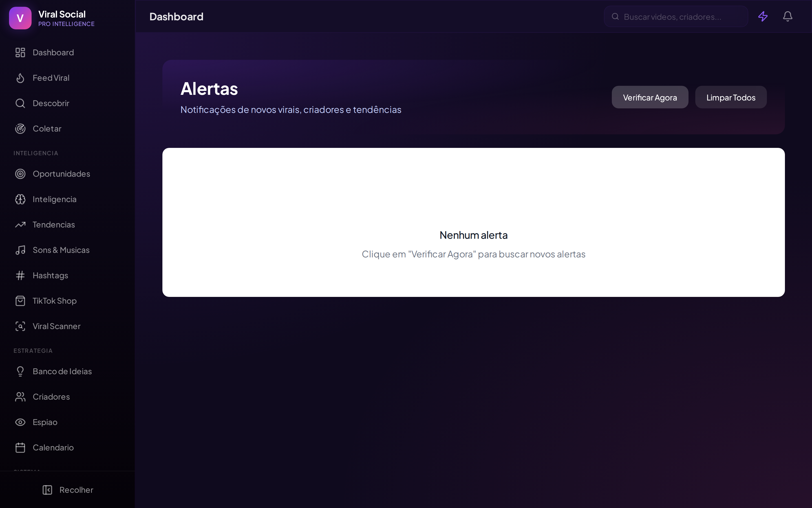The width and height of the screenshot is (812, 508).
Task: Collapse sidebar with Recolher
Action: pyautogui.click(x=67, y=490)
